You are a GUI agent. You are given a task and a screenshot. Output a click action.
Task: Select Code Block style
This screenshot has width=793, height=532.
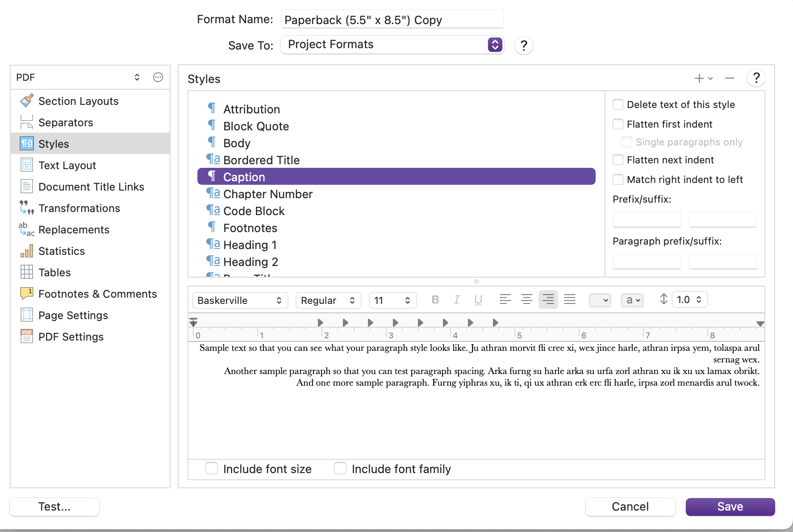396,211
